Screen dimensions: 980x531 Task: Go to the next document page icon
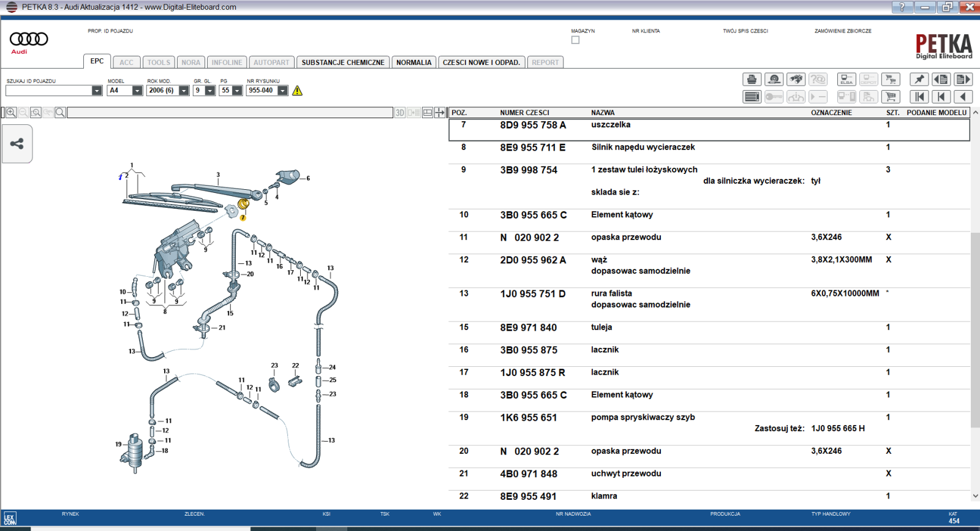(x=963, y=79)
